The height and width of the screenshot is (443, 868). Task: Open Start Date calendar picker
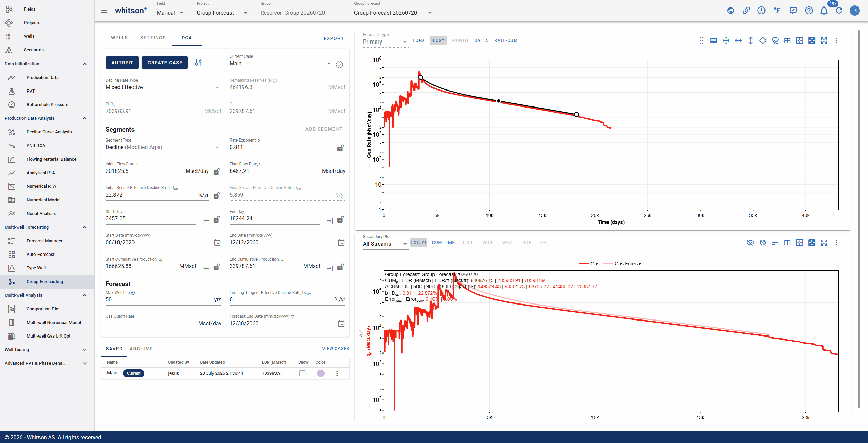[217, 243]
